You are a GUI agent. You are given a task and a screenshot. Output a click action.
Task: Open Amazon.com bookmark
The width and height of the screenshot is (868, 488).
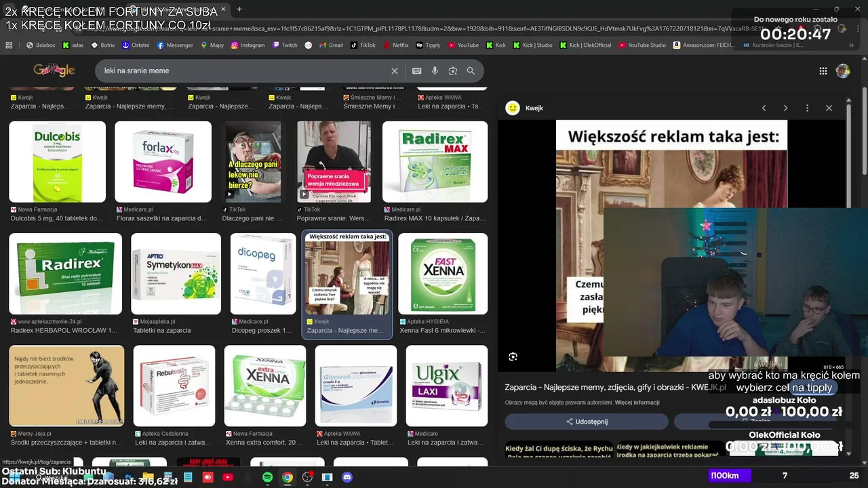click(703, 45)
